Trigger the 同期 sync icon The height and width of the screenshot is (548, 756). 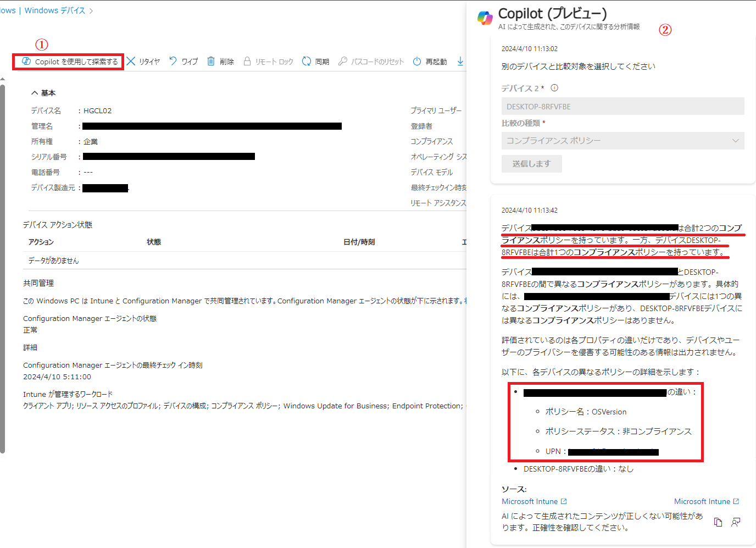tap(306, 61)
